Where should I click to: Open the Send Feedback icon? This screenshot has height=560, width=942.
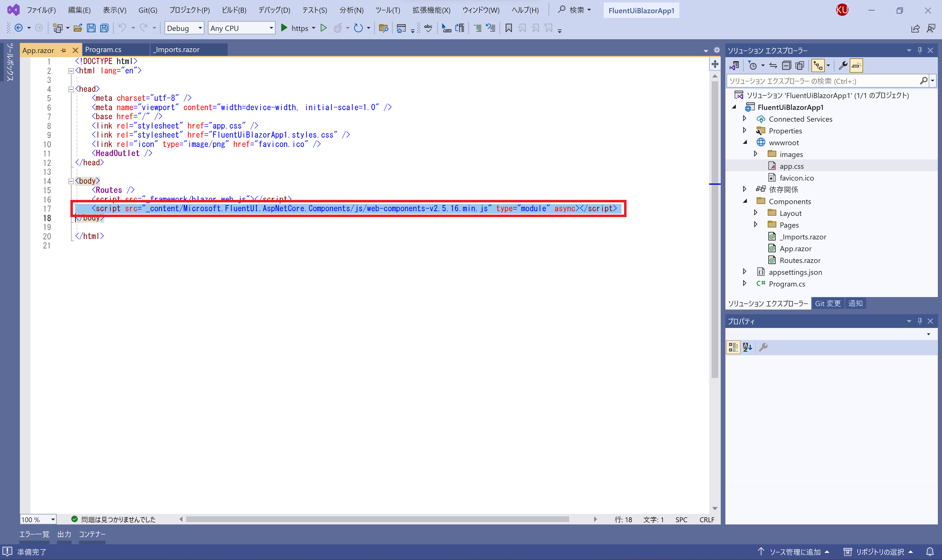coord(931,29)
